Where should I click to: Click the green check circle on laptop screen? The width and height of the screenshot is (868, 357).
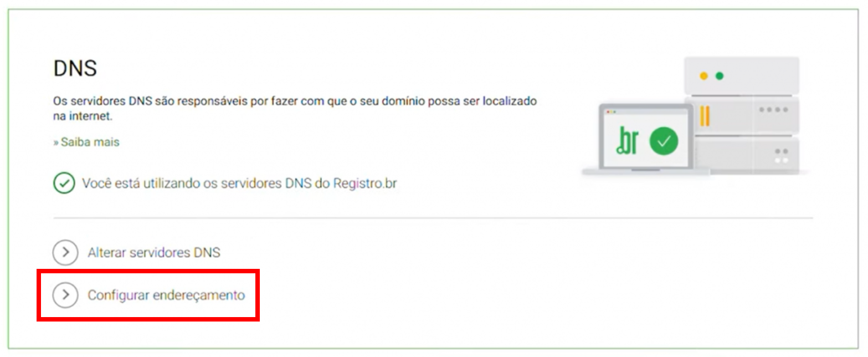[x=663, y=142]
